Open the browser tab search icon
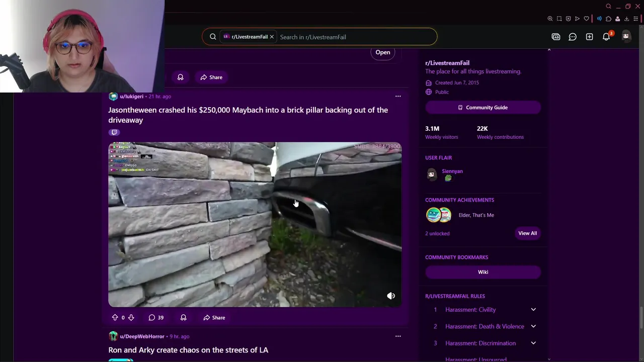Image resolution: width=644 pixels, height=362 pixels. [x=608, y=6]
